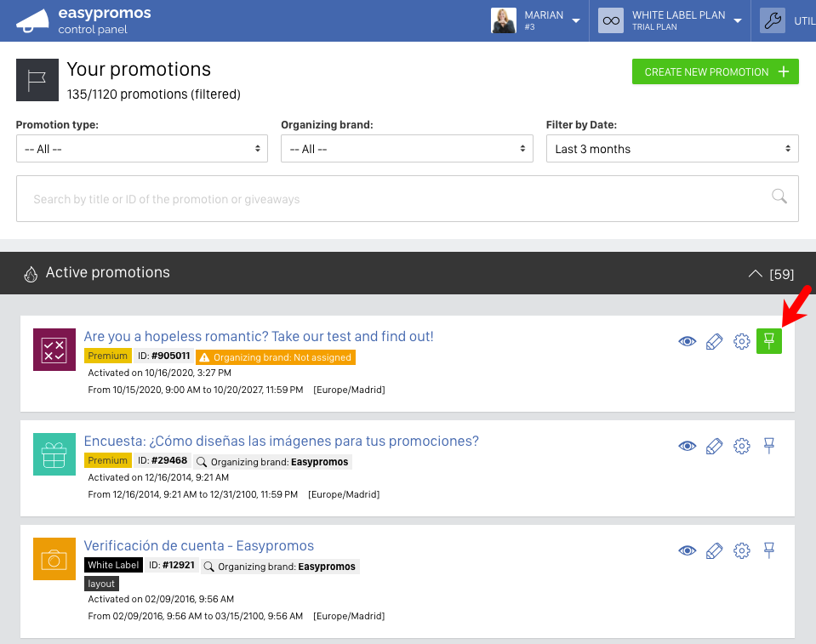The image size is (816, 644).
Task: Edit the hopeless romantic promotion with pencil icon
Action: (x=714, y=341)
